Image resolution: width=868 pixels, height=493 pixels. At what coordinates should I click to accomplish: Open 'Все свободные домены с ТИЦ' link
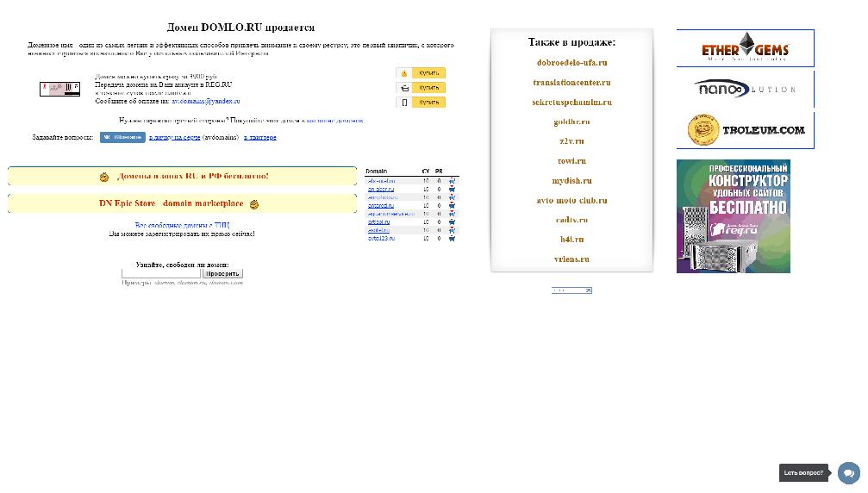pyautogui.click(x=182, y=225)
